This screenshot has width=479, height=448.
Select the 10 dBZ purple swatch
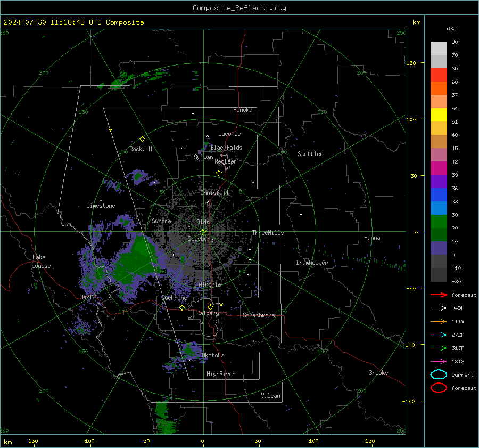pyautogui.click(x=439, y=248)
